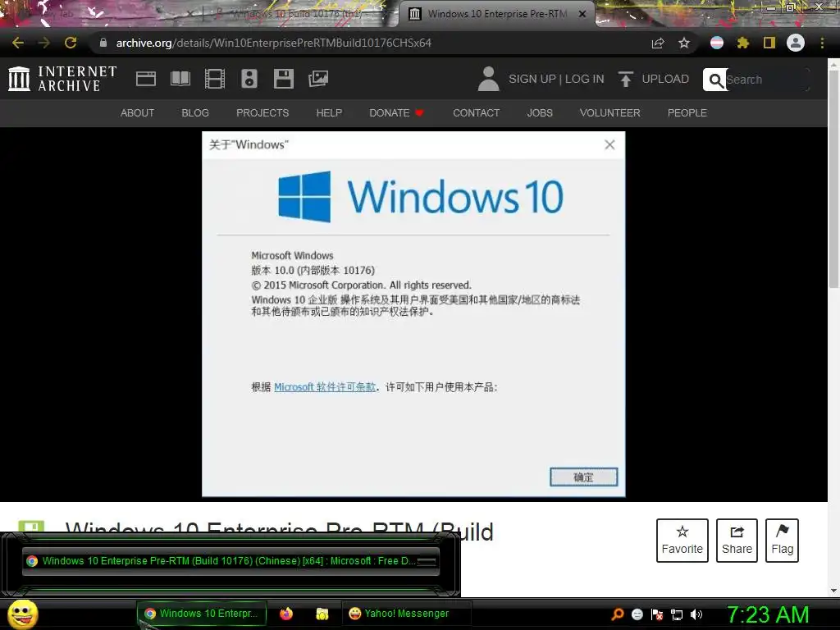Open the Chrome profile avatar
Screen dimensions: 840x630
(x=796, y=43)
